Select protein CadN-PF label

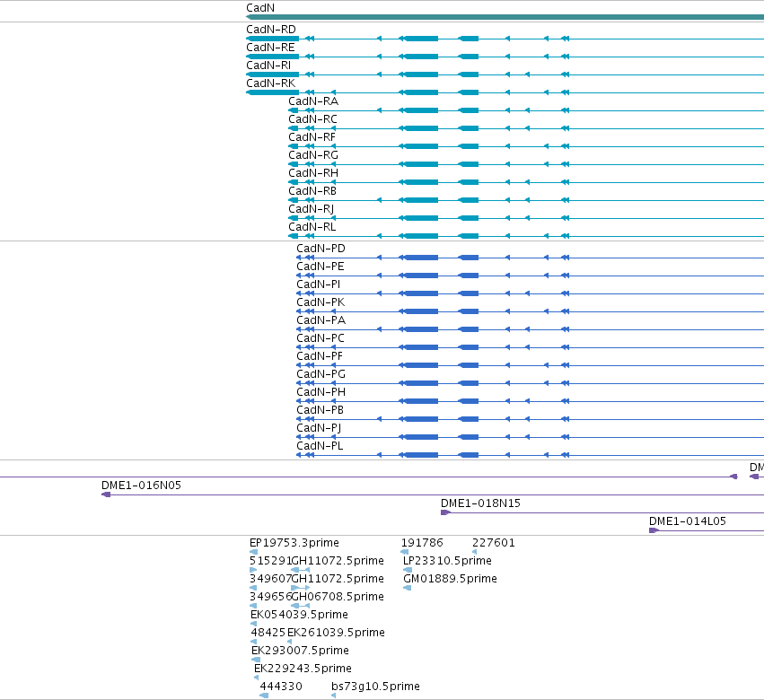click(320, 356)
